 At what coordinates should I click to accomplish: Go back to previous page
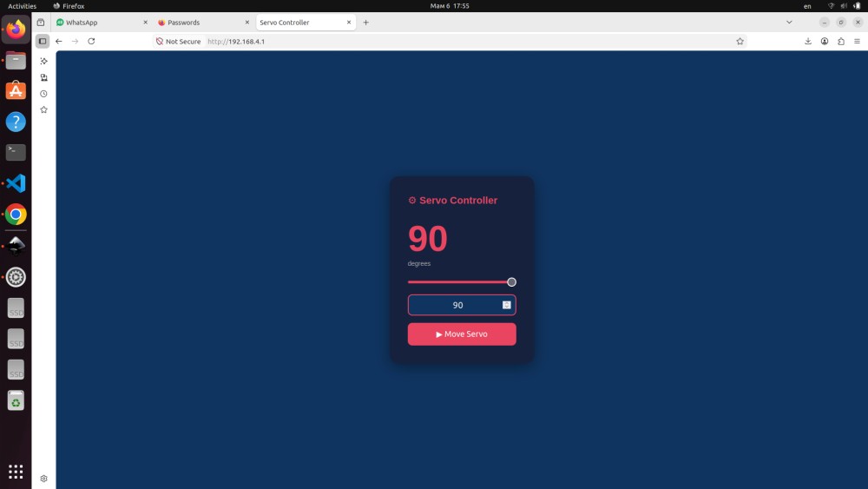[x=59, y=41]
